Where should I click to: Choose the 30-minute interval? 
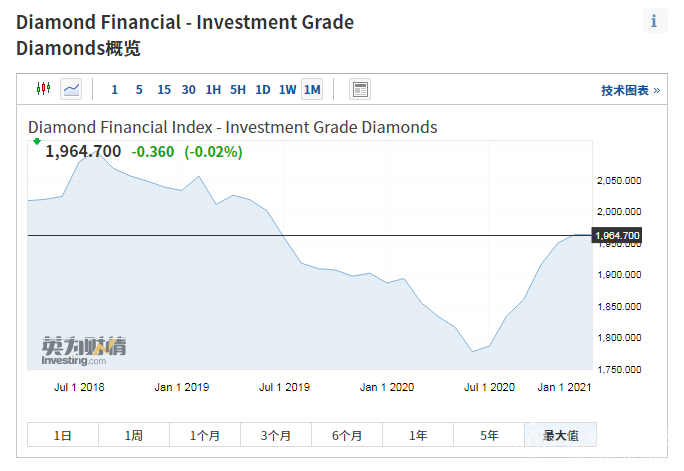[x=189, y=90]
